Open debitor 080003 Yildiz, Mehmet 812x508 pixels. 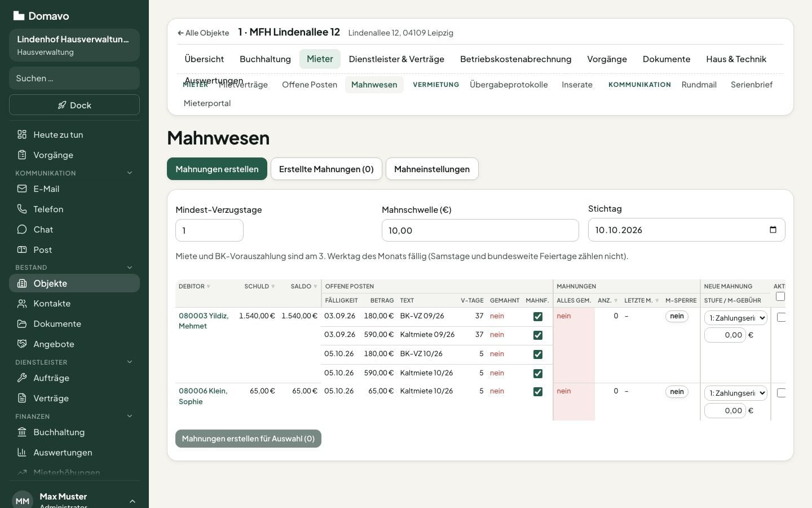pyautogui.click(x=204, y=321)
